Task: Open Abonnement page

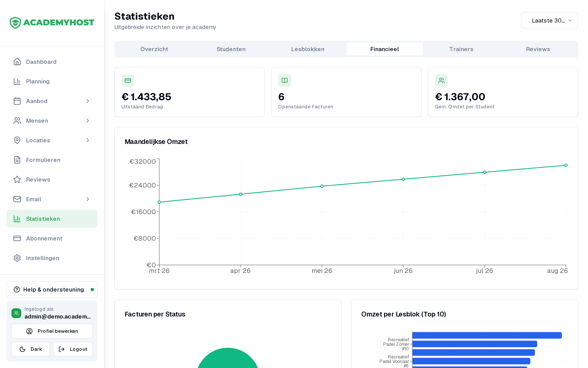Action: pyautogui.click(x=52, y=239)
